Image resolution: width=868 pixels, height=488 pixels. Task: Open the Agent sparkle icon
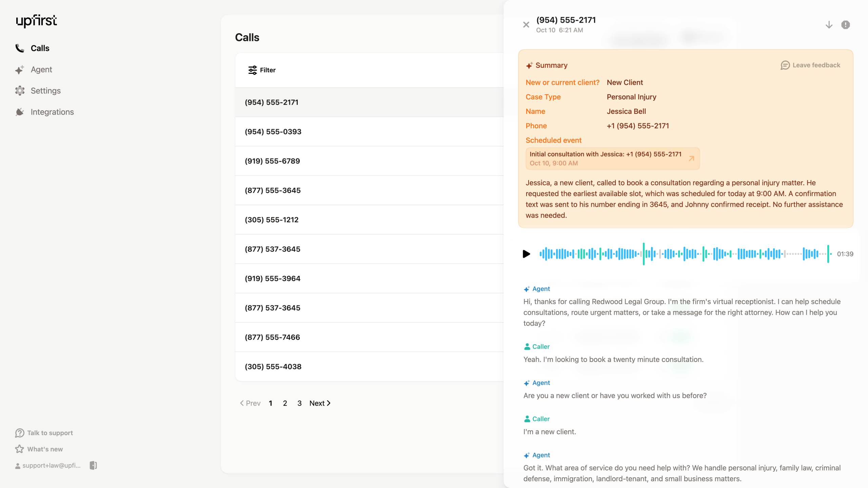click(20, 69)
